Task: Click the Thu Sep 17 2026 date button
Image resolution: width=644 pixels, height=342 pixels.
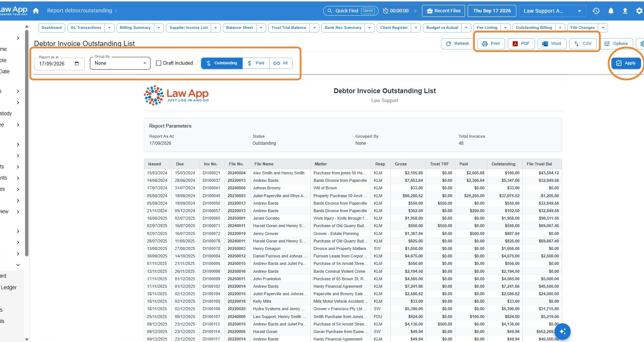Action: pos(492,11)
